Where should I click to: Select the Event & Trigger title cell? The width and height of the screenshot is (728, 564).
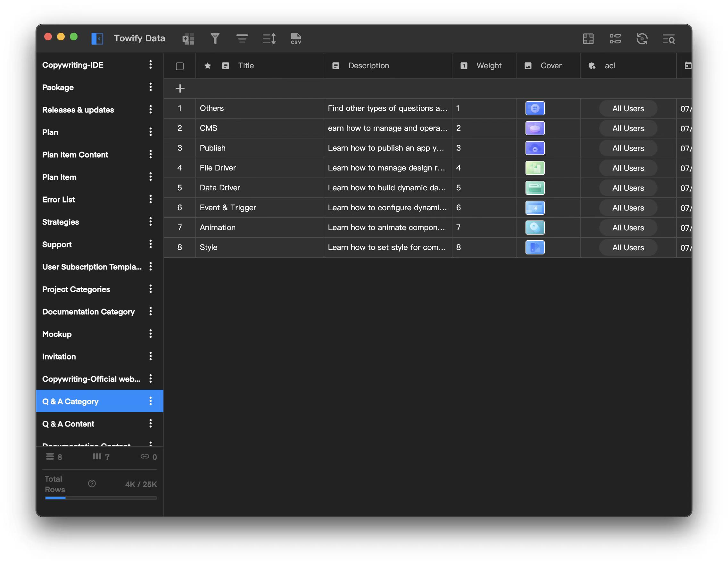coord(260,208)
